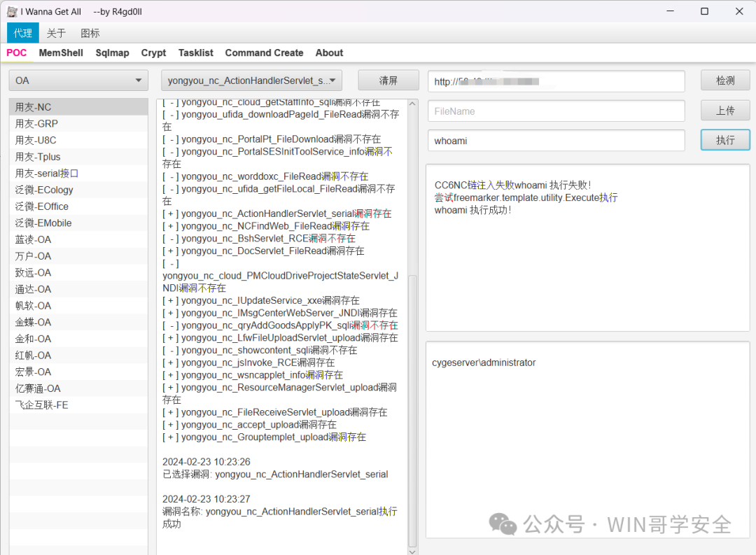Screen dimensions: 756x555
Task: Switch to the POC tab
Action: point(16,53)
